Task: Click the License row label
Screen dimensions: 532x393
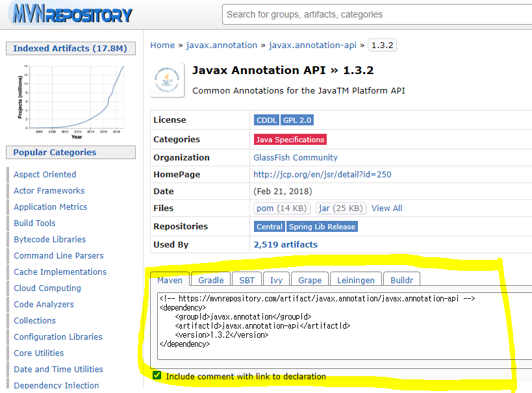Action: tap(170, 120)
